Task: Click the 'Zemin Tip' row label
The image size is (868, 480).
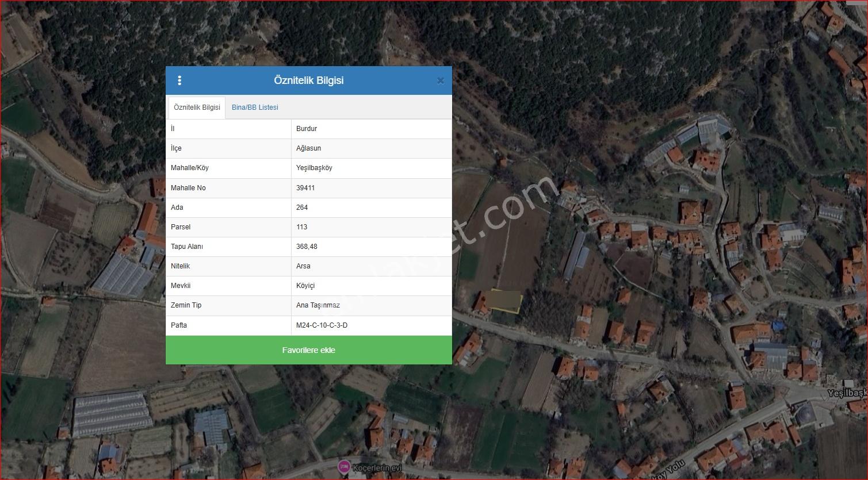Action: coord(186,305)
